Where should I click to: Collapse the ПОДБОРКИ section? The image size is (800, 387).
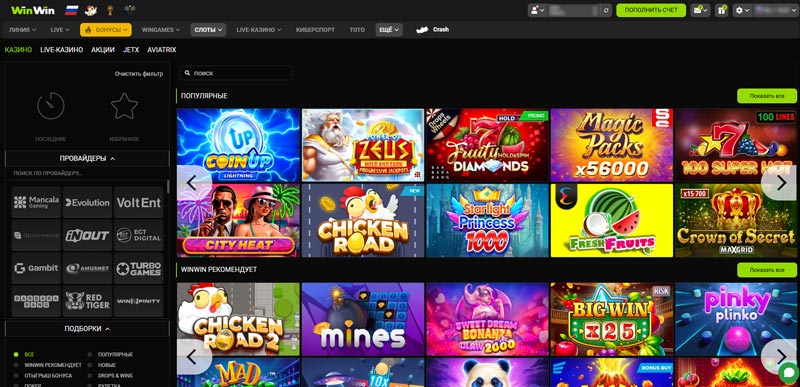coord(87,329)
